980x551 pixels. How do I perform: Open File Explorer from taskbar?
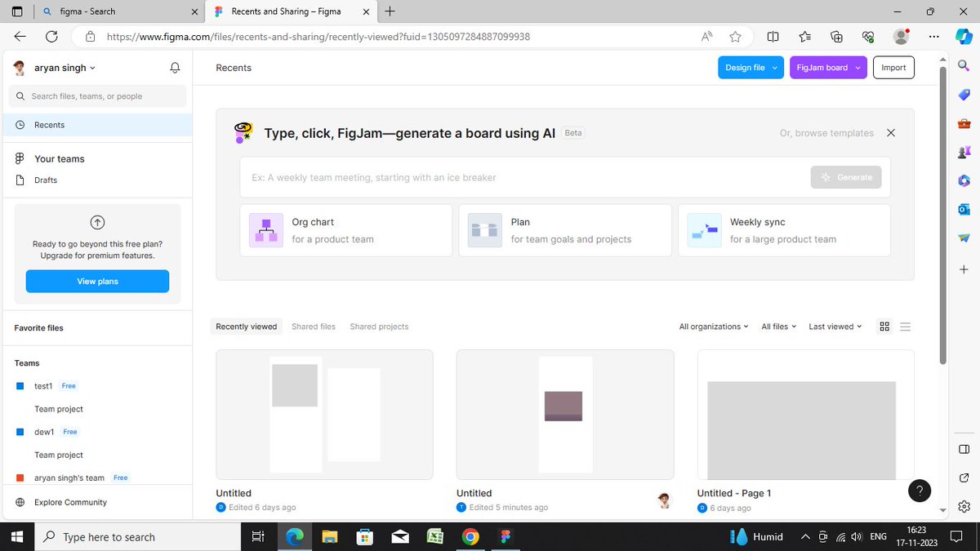[x=329, y=537]
